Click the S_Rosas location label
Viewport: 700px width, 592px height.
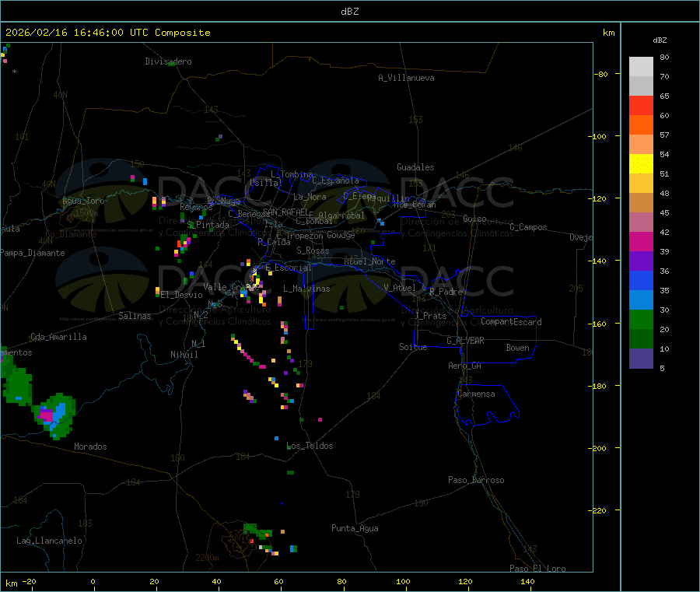(313, 251)
